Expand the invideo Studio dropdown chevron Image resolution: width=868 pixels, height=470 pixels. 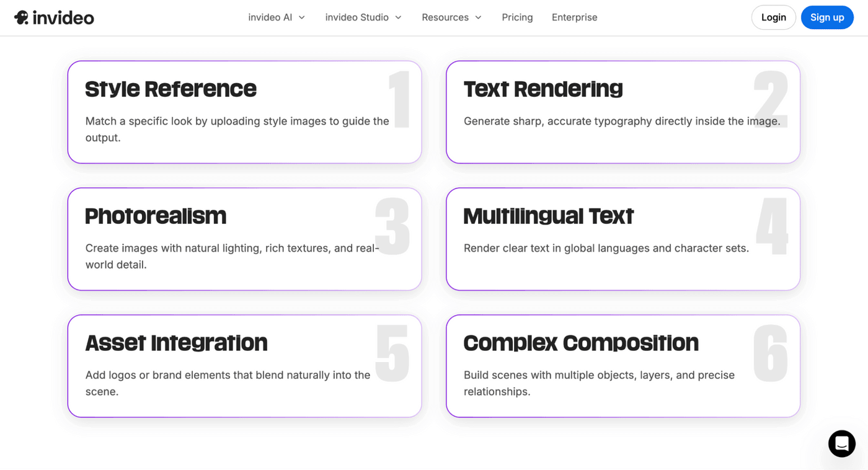point(398,17)
